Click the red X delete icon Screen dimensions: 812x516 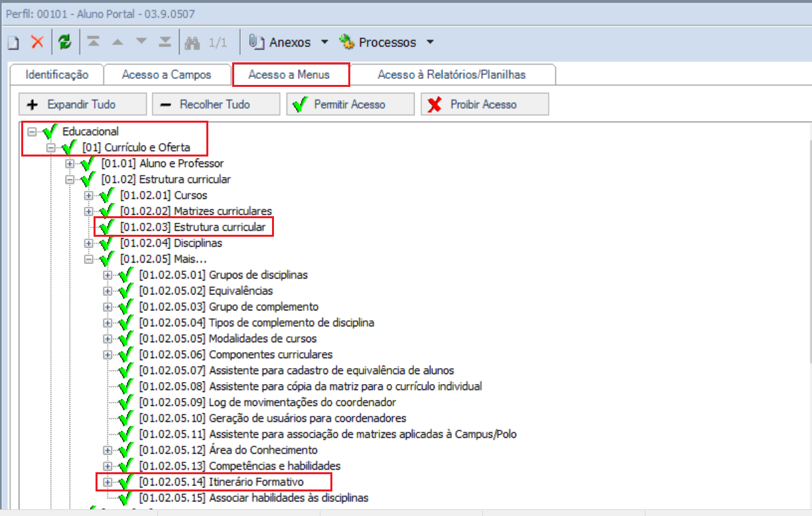point(37,42)
